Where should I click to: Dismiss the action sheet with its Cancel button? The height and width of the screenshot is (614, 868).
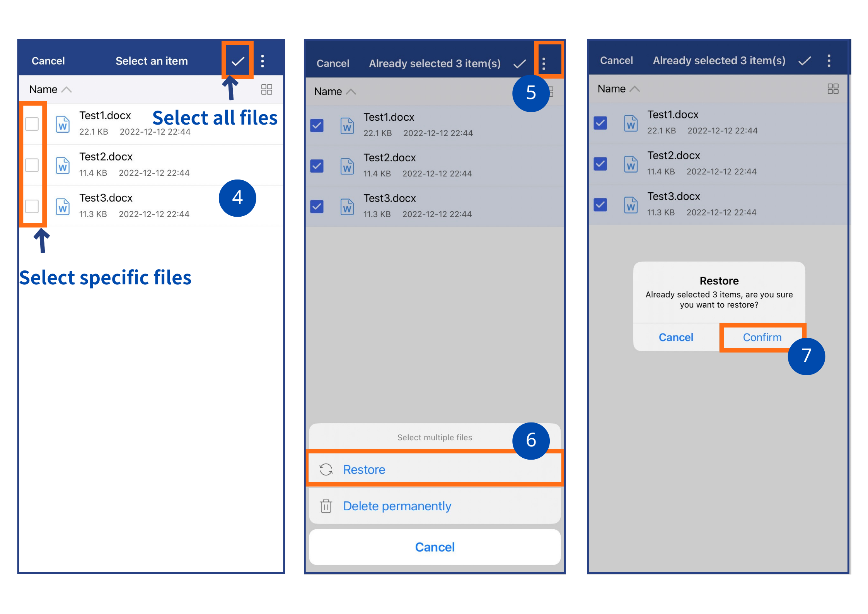pos(435,547)
